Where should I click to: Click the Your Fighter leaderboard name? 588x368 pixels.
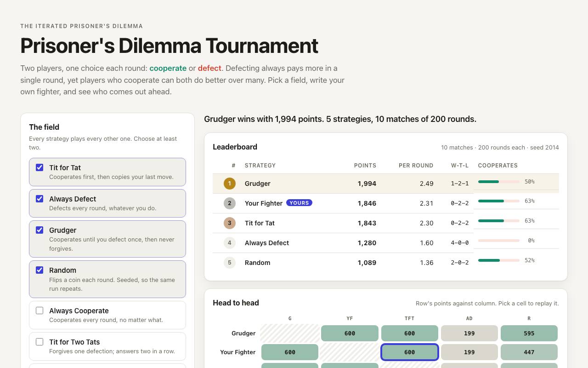coord(264,203)
